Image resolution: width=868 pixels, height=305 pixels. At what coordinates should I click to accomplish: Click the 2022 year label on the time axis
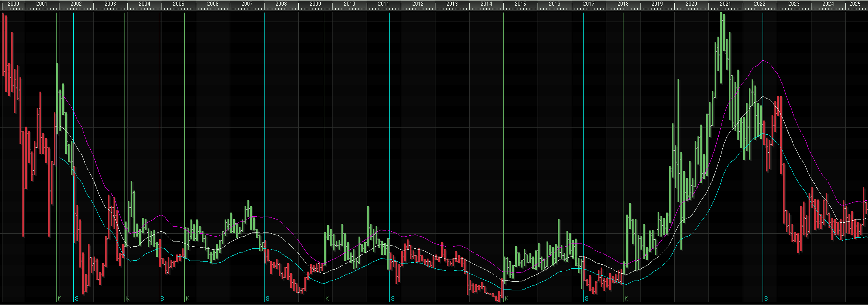pos(760,4)
